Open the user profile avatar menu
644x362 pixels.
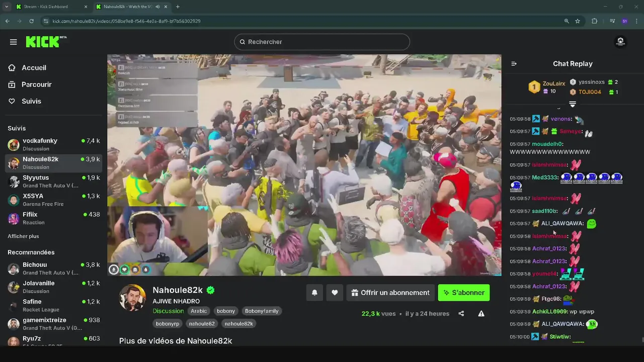620,42
